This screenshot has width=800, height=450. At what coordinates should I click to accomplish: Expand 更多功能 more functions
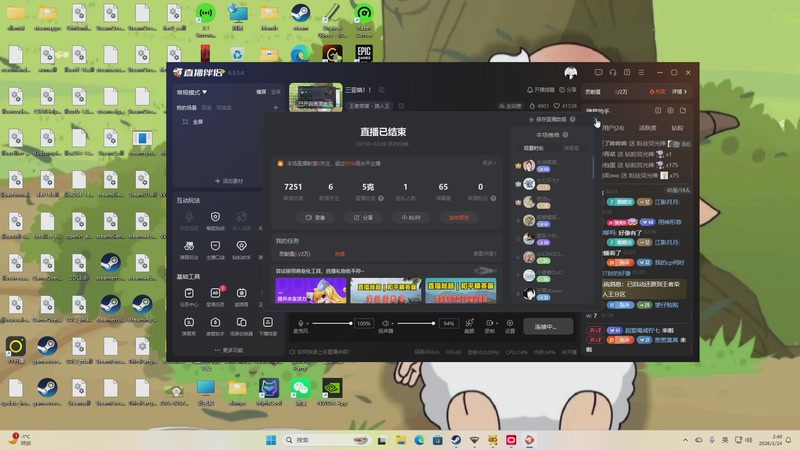click(229, 350)
